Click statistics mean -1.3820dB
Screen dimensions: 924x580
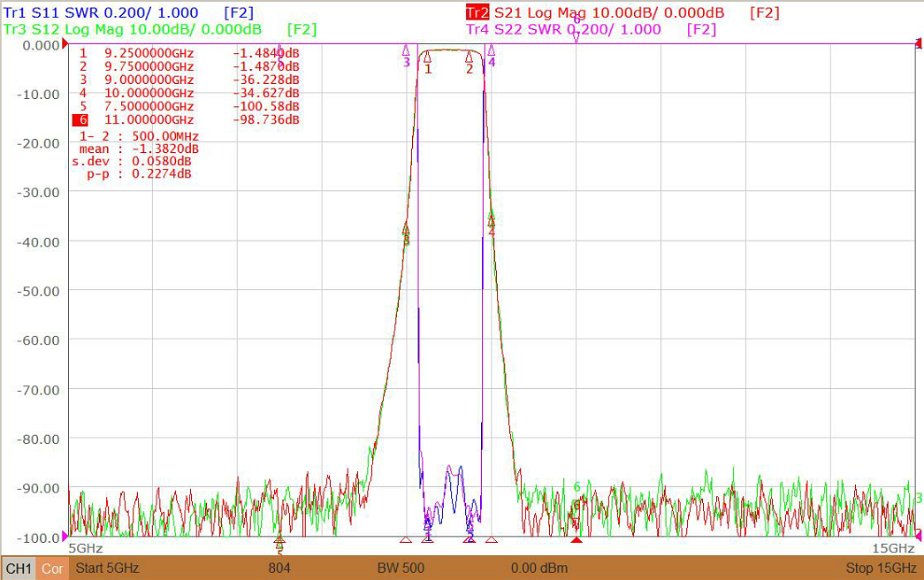tap(139, 149)
